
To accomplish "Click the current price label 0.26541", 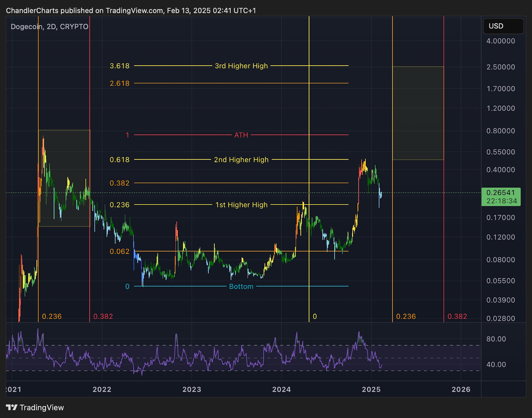I will (x=501, y=193).
